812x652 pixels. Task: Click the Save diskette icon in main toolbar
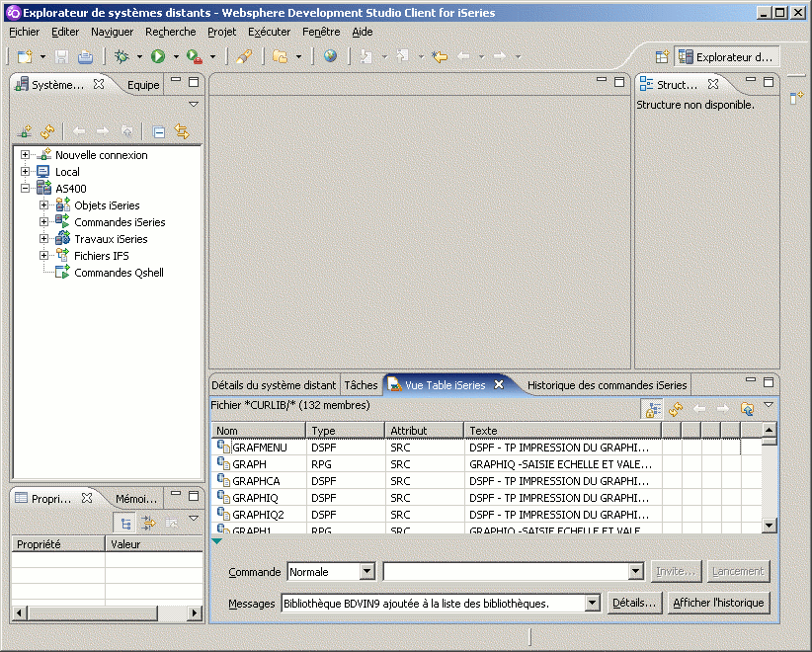point(61,56)
